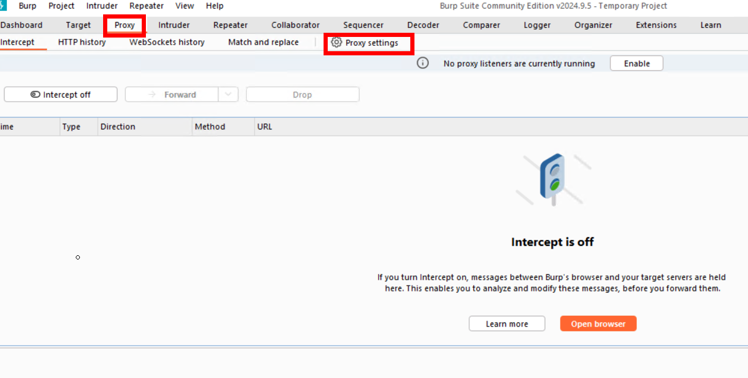Select the Proxy tab
This screenshot has width=748, height=378.
(x=125, y=25)
